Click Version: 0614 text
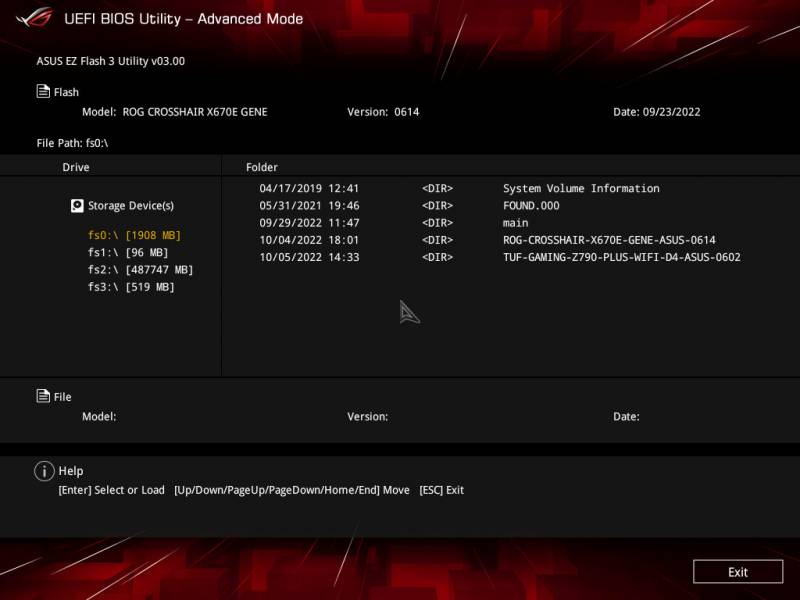The height and width of the screenshot is (600, 800). (x=383, y=112)
